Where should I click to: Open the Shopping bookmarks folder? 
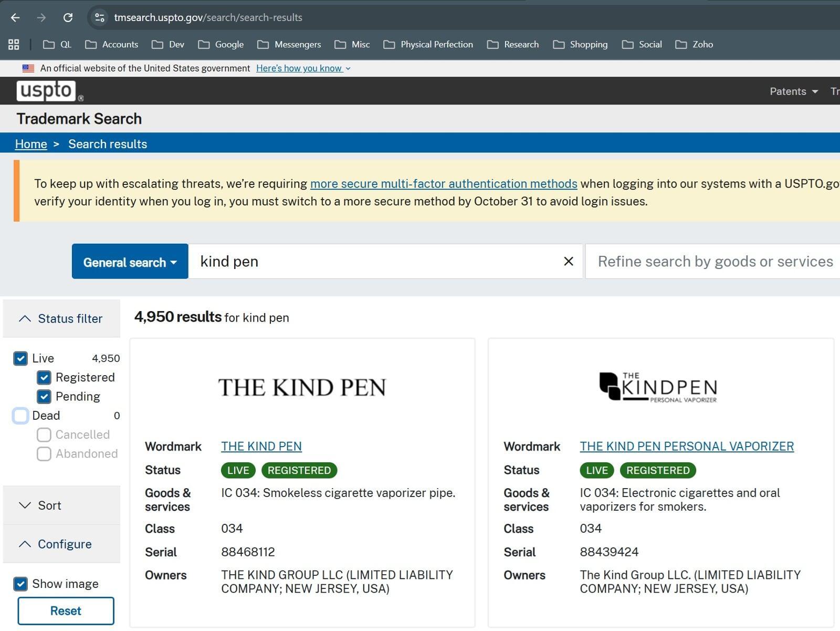(x=580, y=45)
